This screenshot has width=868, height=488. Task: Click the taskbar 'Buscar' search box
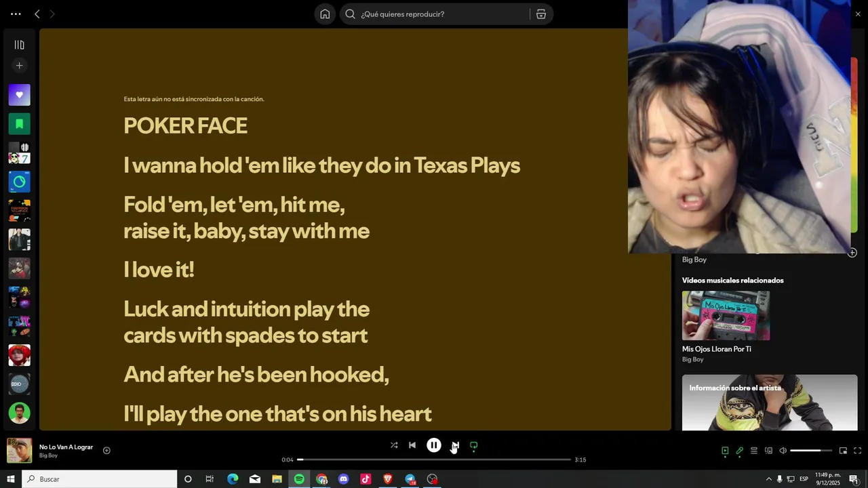click(x=100, y=479)
